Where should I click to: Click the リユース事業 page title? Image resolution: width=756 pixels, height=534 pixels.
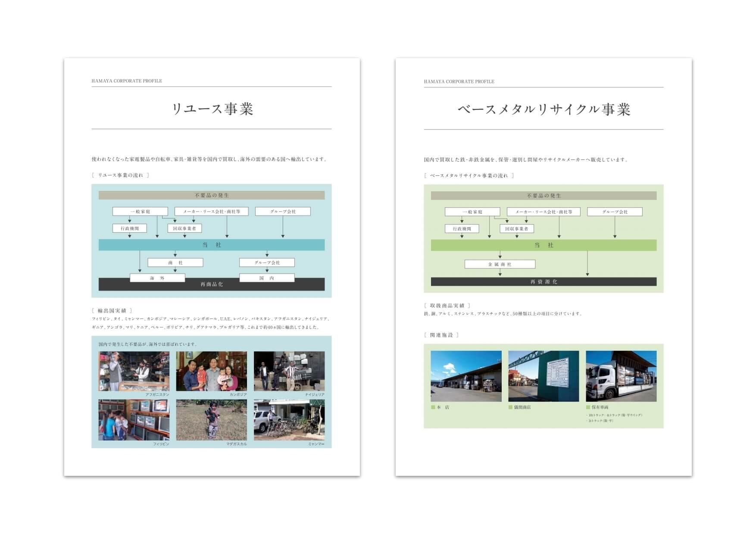pyautogui.click(x=212, y=109)
